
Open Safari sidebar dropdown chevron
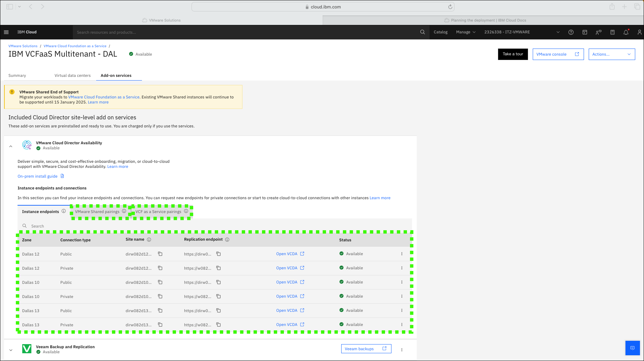coord(20,6)
